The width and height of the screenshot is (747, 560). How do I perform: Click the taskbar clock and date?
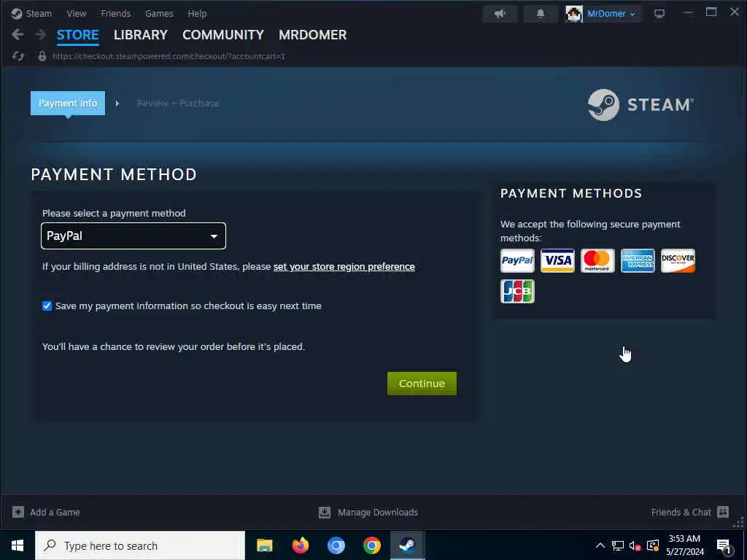tap(684, 545)
